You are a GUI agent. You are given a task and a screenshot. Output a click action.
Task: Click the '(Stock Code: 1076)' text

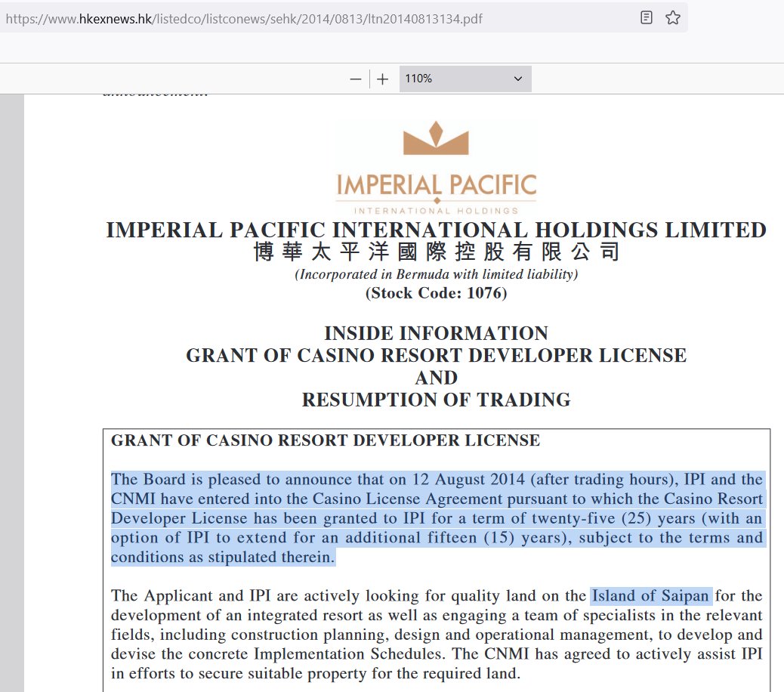(x=436, y=293)
